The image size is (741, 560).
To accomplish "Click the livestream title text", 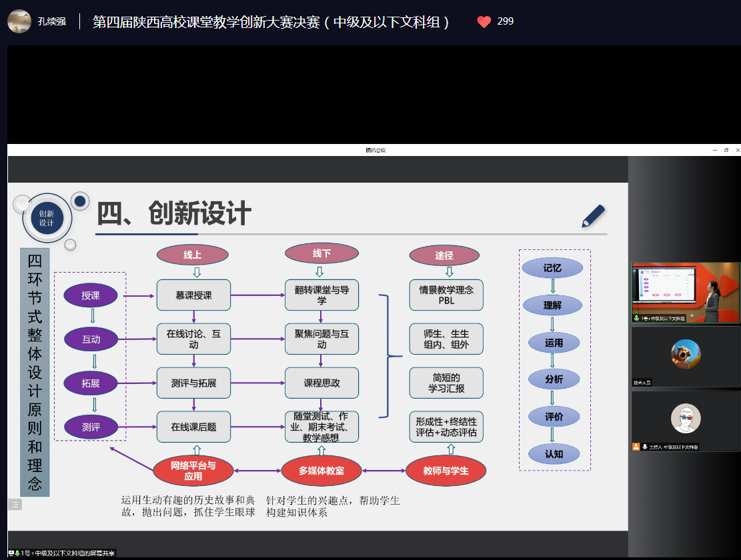I will (271, 22).
